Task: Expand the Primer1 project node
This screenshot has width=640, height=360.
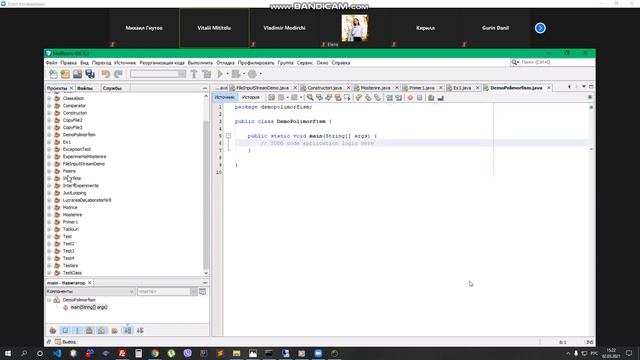Action: click(49, 222)
